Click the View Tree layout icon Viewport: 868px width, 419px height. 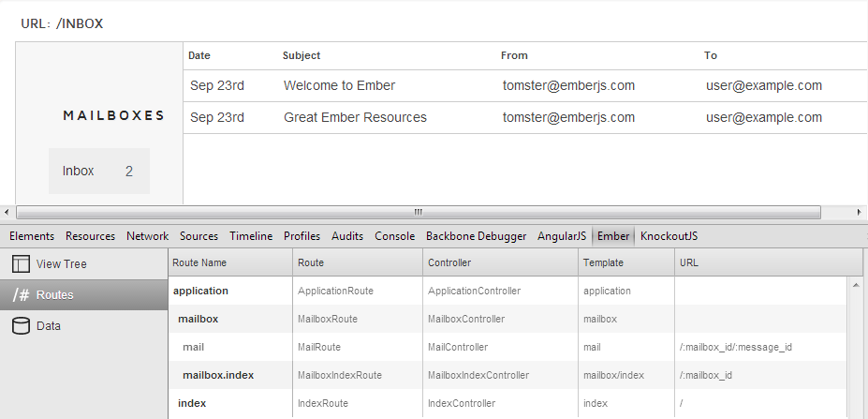pyautogui.click(x=21, y=263)
